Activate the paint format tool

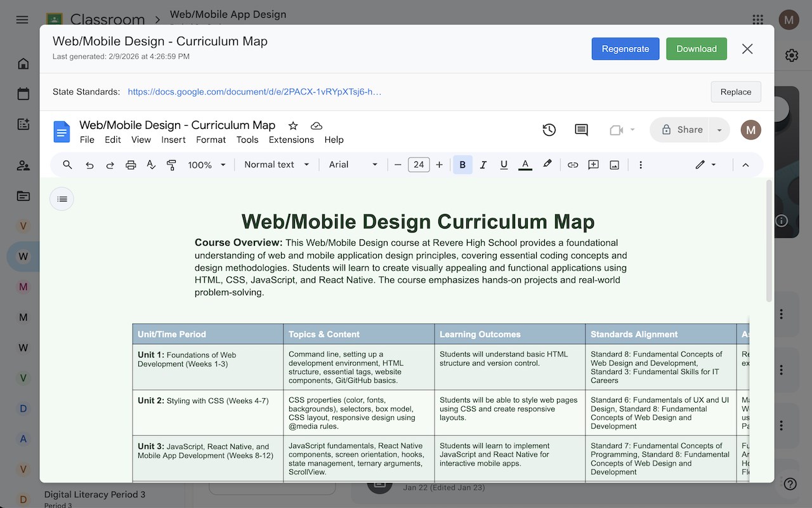tap(171, 164)
